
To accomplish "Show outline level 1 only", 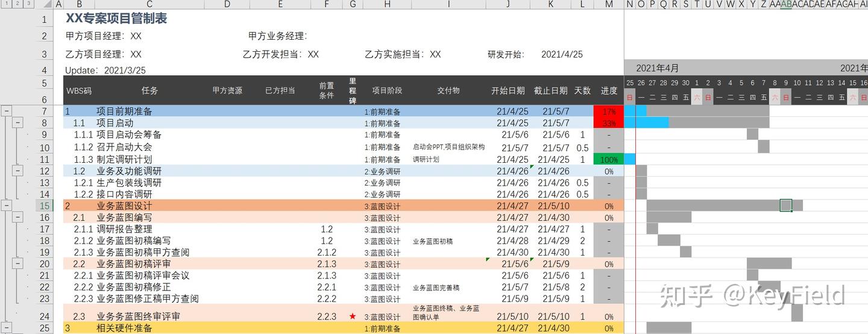I will 6,4.
